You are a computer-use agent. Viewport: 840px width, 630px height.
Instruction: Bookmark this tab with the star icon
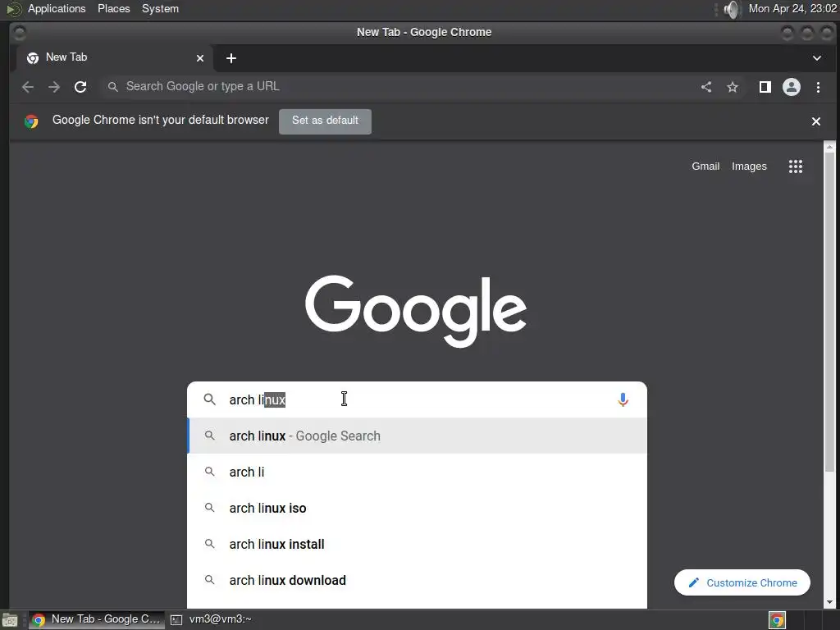(x=733, y=87)
